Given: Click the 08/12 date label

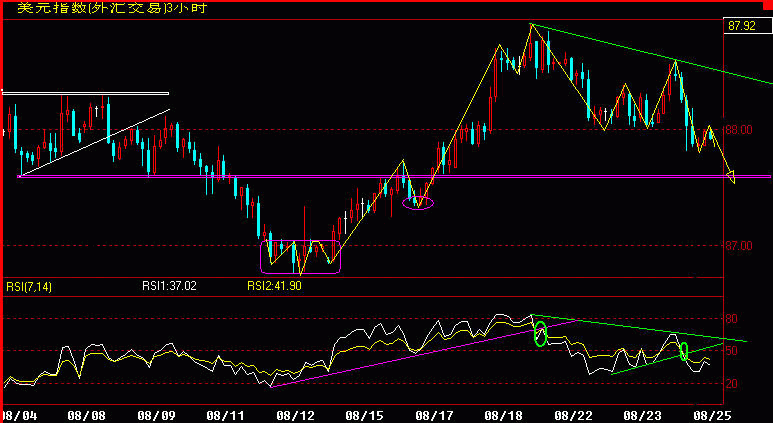Looking at the screenshot, I should coord(294,416).
